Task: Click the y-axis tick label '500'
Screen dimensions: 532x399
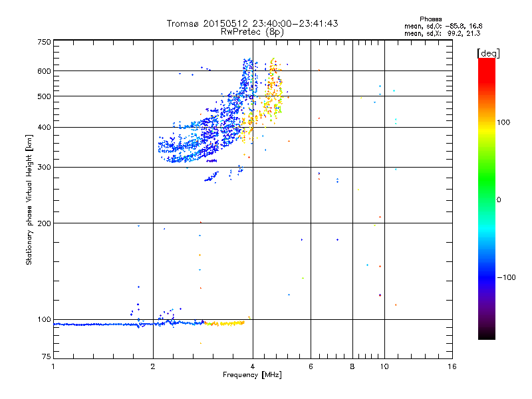Action: coord(44,96)
